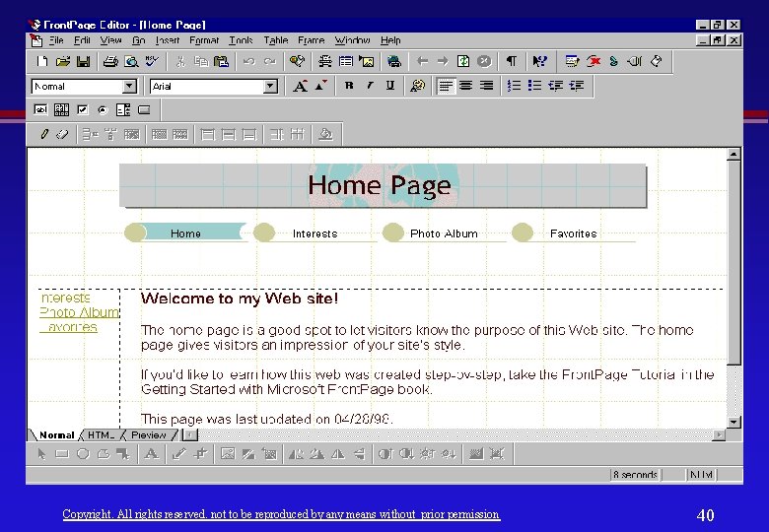This screenshot has height=532, width=769.
Task: Insert push button form field icon
Action: [144, 109]
